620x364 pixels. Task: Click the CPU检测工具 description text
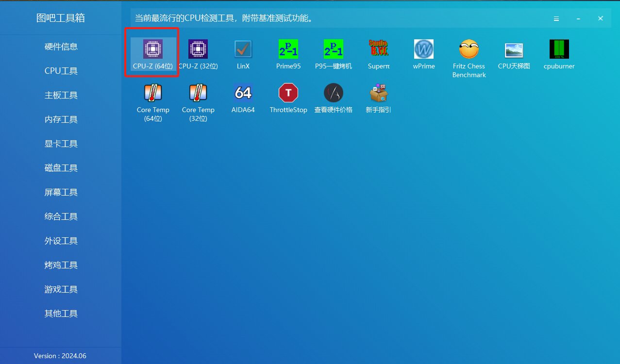223,18
